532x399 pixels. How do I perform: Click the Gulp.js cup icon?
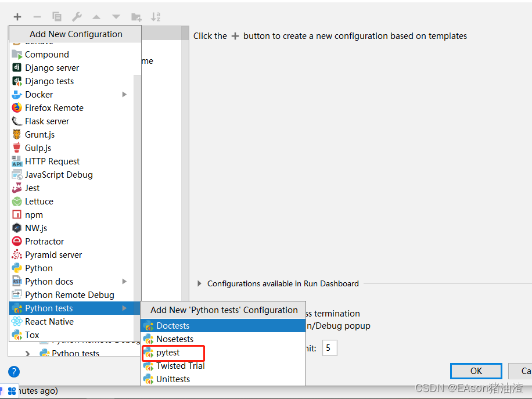[17, 148]
